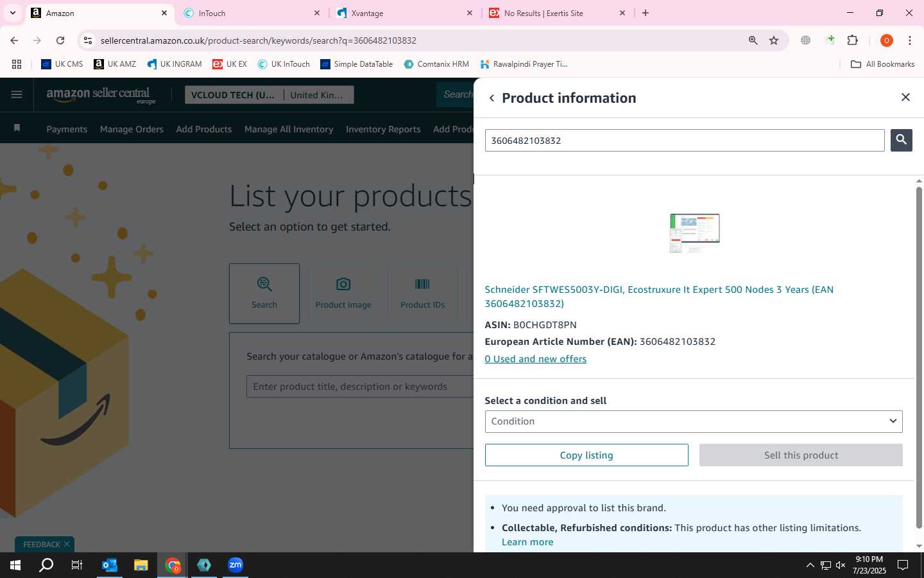
Task: Click the Amazon Seller Central logo
Action: pyautogui.click(x=101, y=95)
